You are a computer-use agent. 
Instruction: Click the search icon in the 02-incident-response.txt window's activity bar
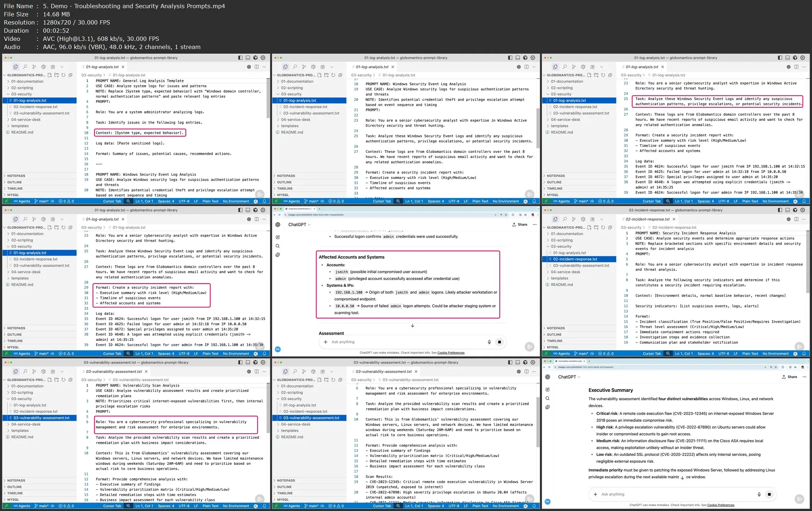[565, 219]
